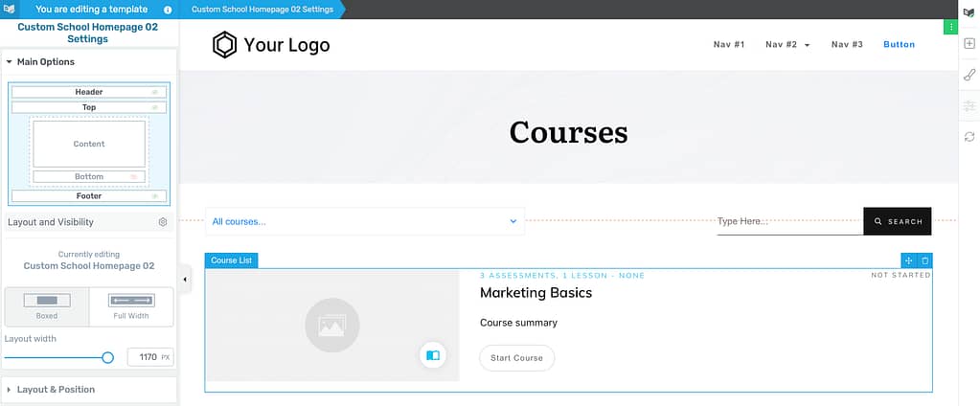Viewport: 980px width, 406px height.
Task: Toggle Bottom section visibility eye
Action: click(x=133, y=177)
